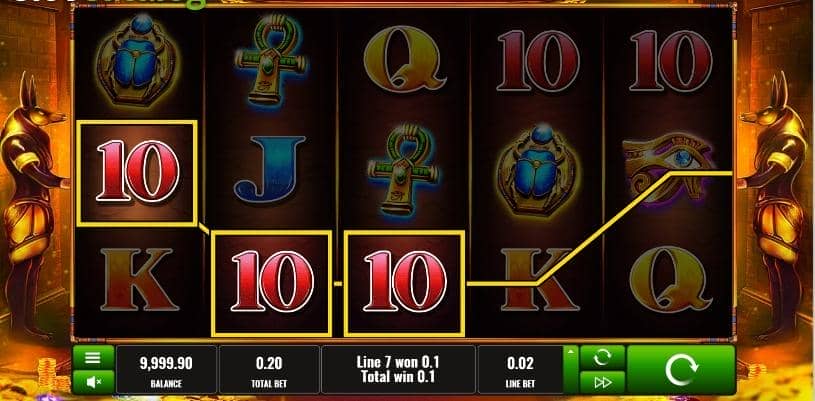Click the scarab symbol on fourth reel
Screen dimensions: 815x401
pos(536,169)
